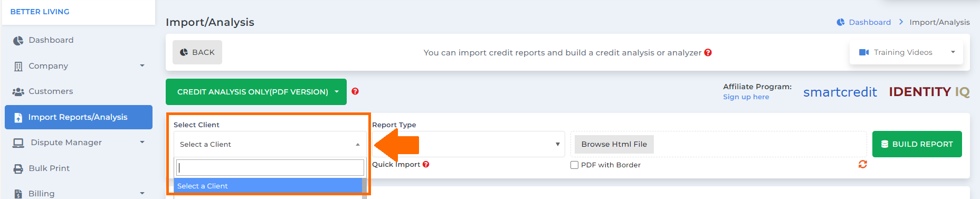Expand the Billing sidebar menu arrow
The height and width of the screenshot is (199, 980).
pyautogui.click(x=142, y=193)
